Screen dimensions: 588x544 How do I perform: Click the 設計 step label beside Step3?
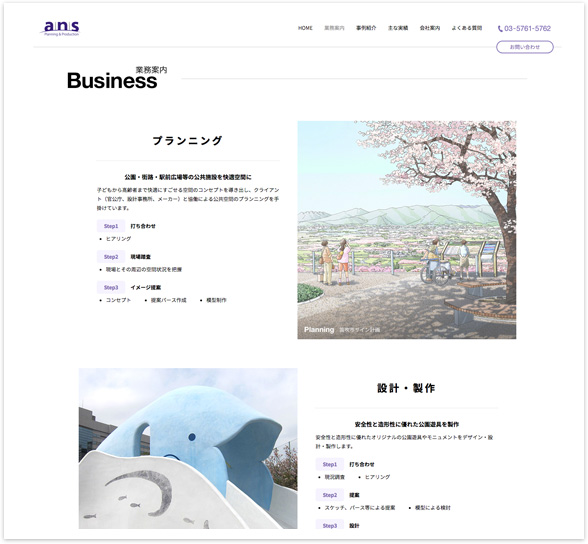tap(354, 526)
